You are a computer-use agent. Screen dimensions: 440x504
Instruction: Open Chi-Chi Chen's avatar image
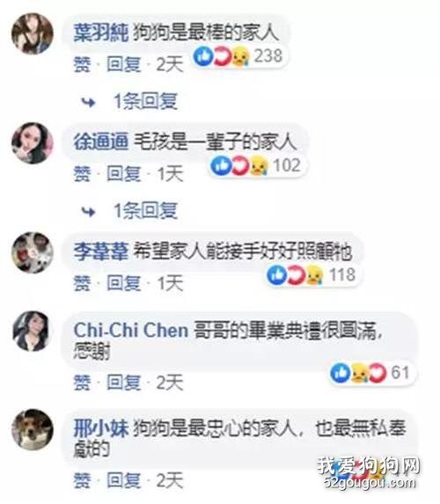coord(32,331)
